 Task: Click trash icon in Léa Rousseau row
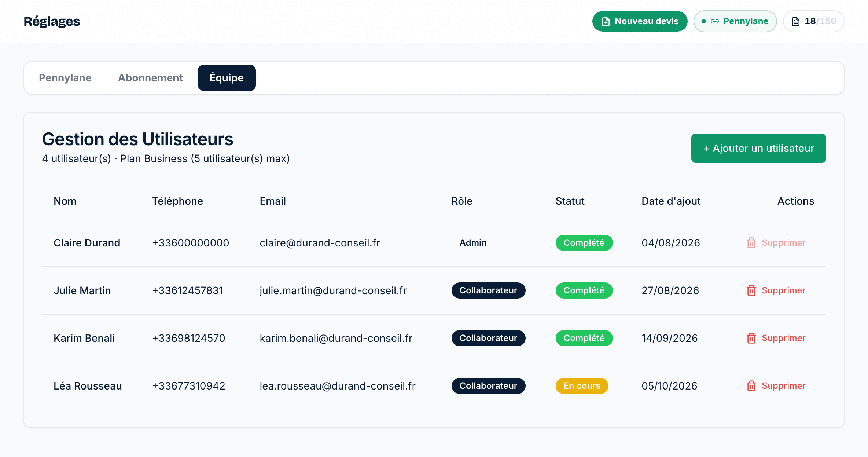(x=751, y=386)
